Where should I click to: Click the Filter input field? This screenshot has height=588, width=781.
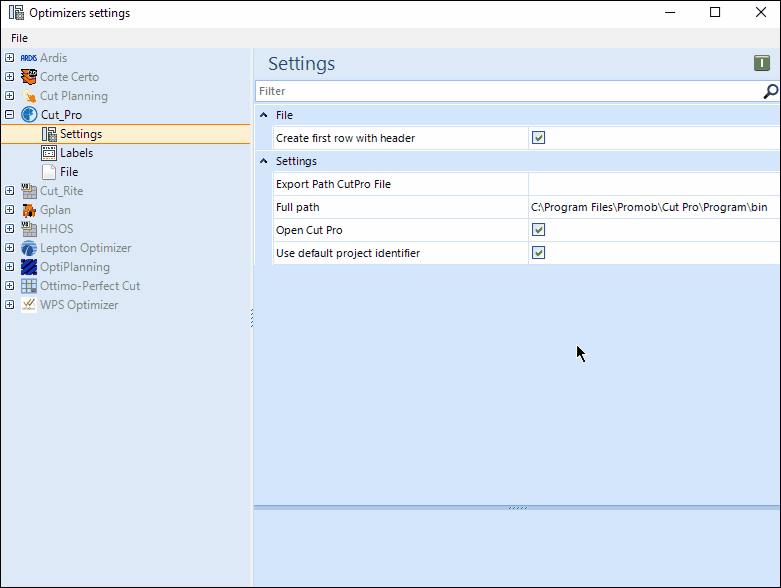(509, 91)
